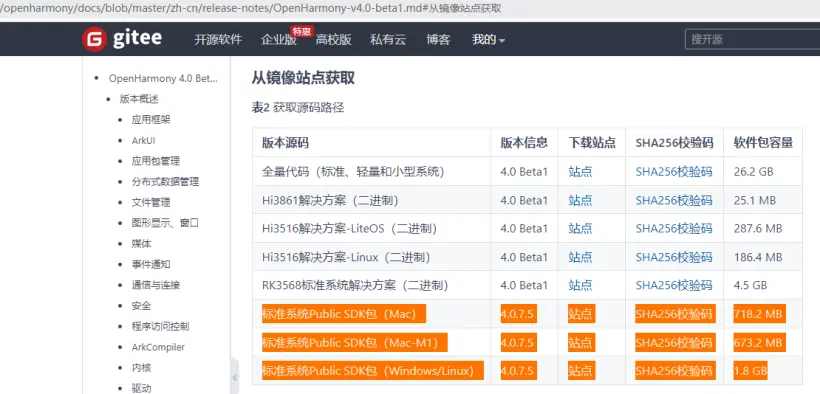Viewport: 820px width, 394px height.
Task: Click the 搜开源 search field
Action: (753, 39)
